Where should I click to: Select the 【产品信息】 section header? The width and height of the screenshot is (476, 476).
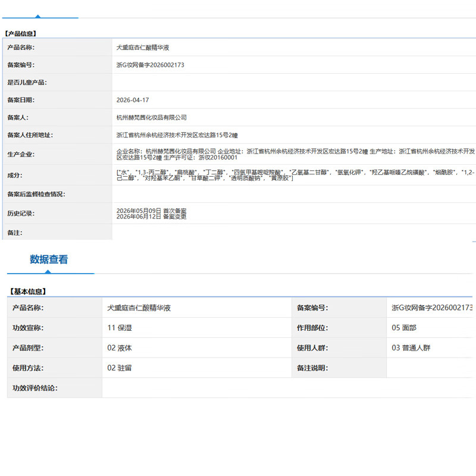pyautogui.click(x=21, y=34)
